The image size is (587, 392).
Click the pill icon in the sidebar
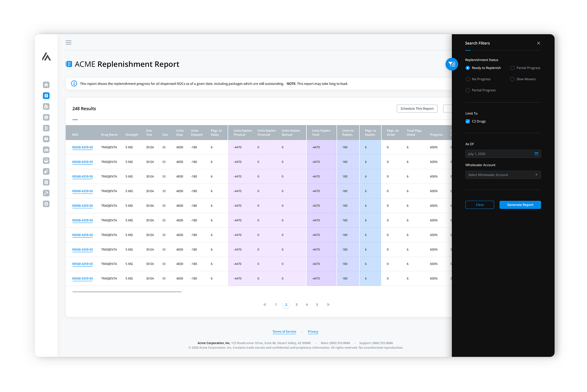[x=46, y=171]
